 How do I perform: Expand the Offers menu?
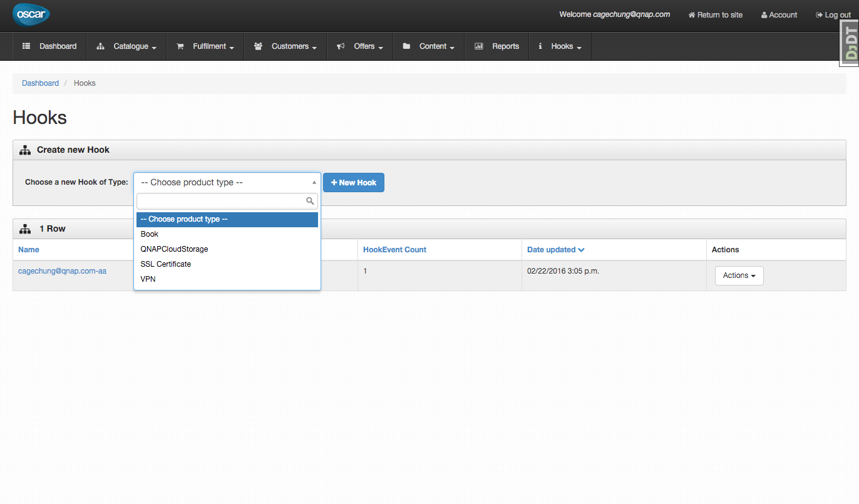tap(360, 46)
